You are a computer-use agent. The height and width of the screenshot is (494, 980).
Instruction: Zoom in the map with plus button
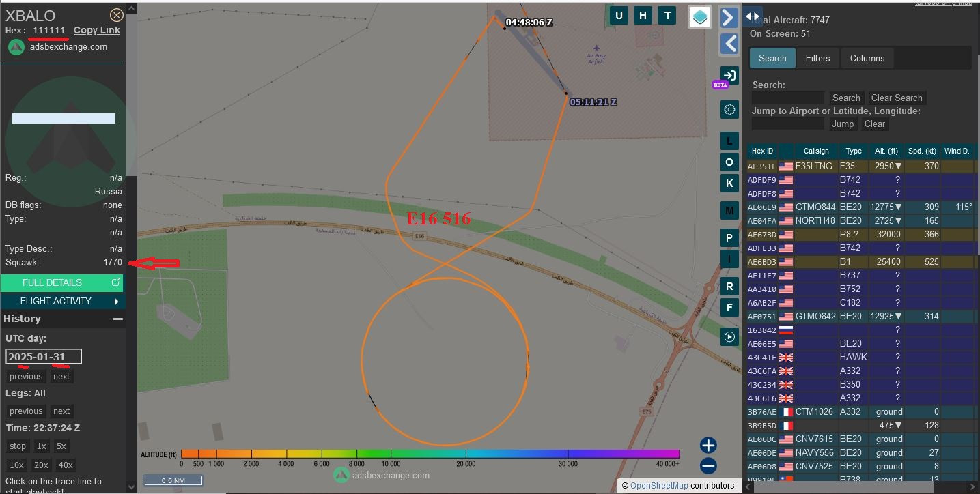pos(708,446)
